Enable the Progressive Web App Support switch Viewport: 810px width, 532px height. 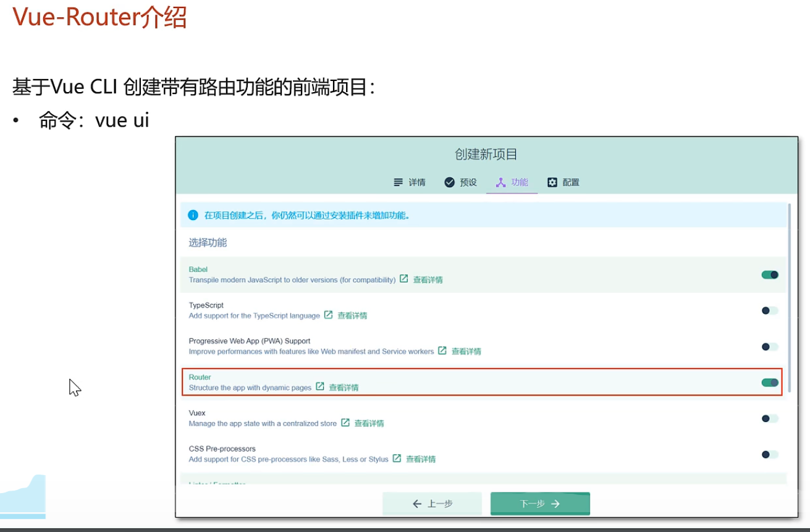click(770, 347)
